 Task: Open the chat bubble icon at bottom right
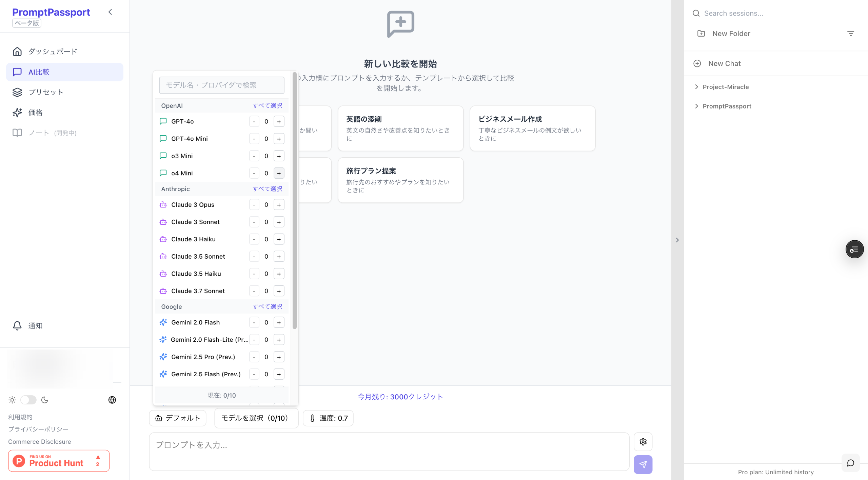click(850, 463)
